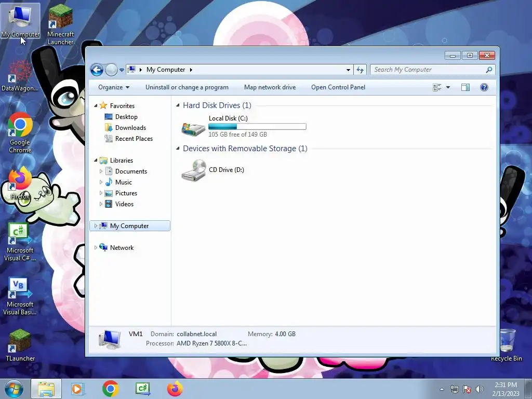Expand the Videos library

tap(101, 204)
